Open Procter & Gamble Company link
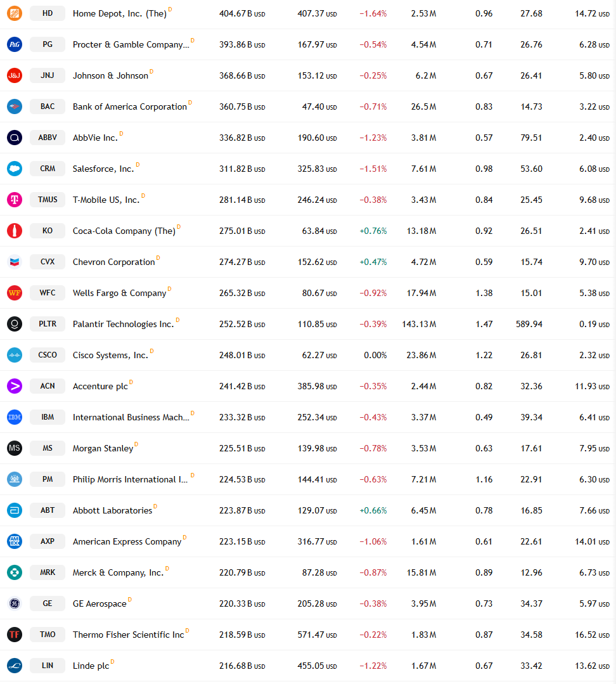Image resolution: width=616 pixels, height=684 pixels. click(131, 44)
